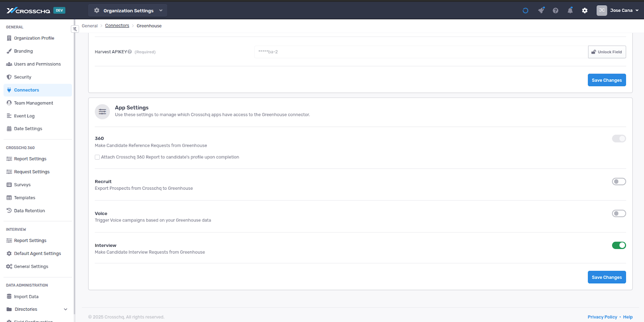The height and width of the screenshot is (322, 644).
Task: Disable the Interview toggle
Action: [x=619, y=245]
